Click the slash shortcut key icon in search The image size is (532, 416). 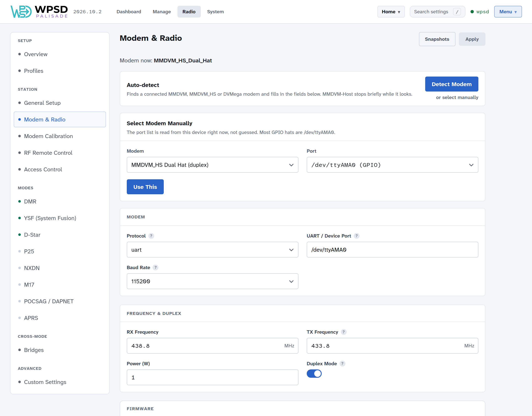tap(457, 12)
